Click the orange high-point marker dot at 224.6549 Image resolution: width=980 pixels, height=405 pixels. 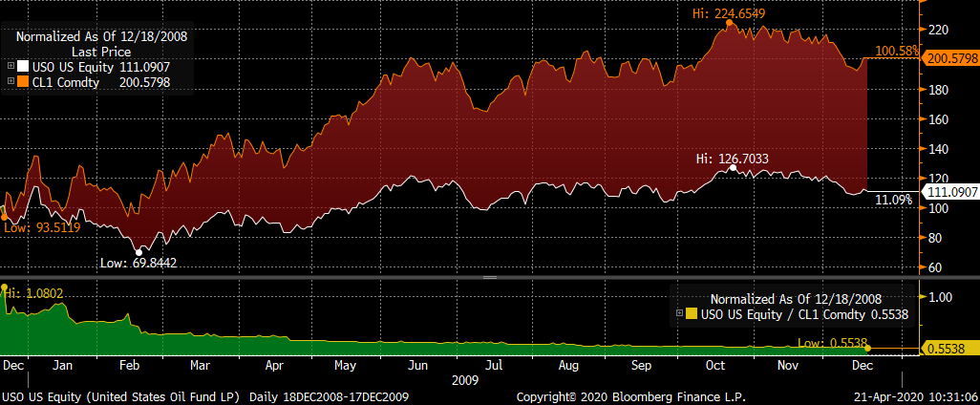coord(729,23)
